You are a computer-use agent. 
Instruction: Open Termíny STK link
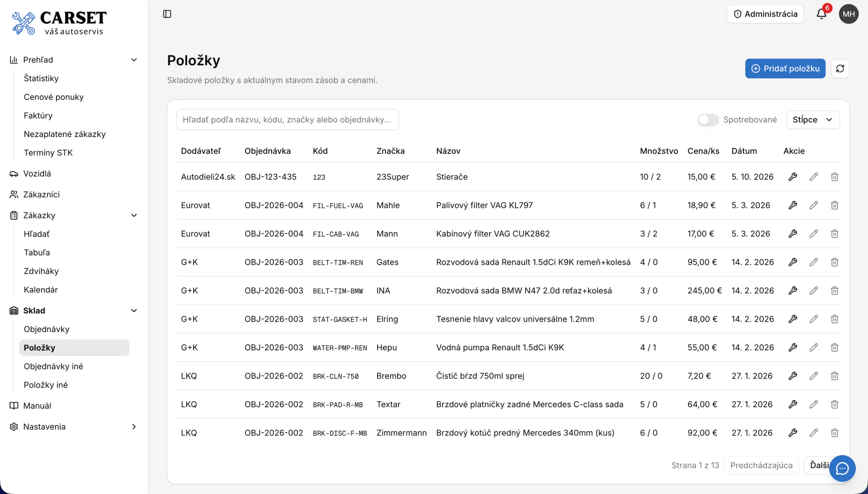(x=48, y=153)
